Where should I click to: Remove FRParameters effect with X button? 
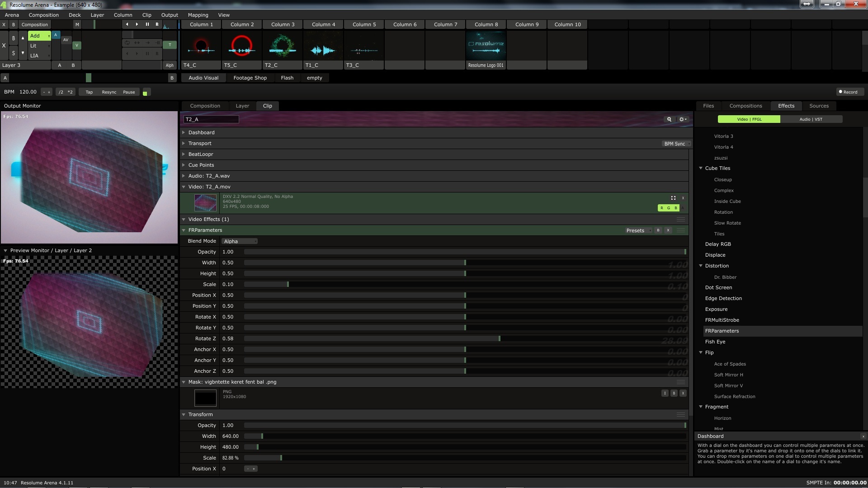tap(668, 230)
